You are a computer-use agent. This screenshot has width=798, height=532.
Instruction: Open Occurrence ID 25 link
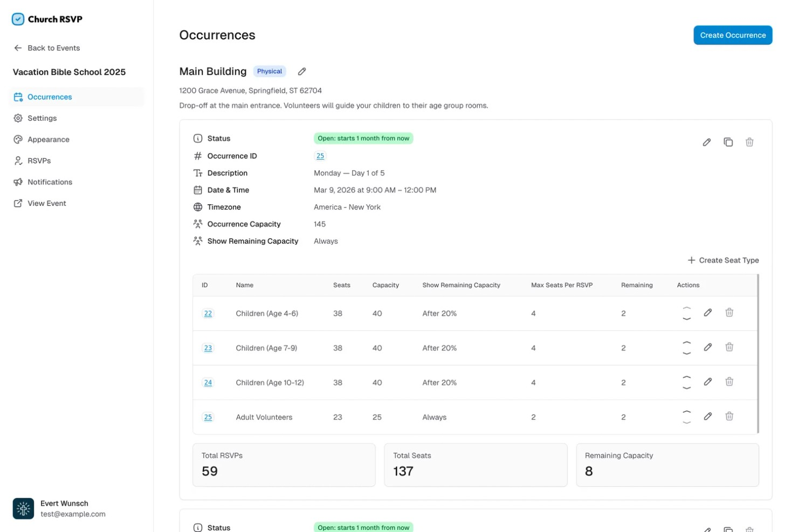point(320,156)
